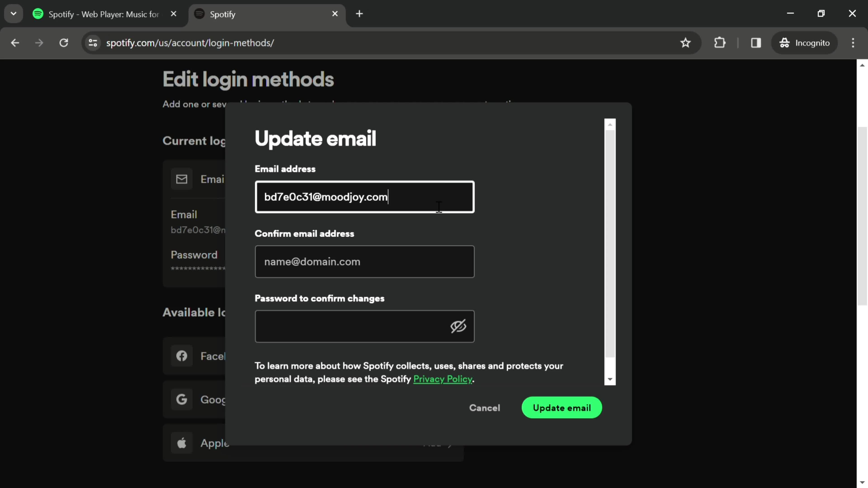Click the Apple login icon
This screenshot has height=488, width=868.
(x=181, y=443)
